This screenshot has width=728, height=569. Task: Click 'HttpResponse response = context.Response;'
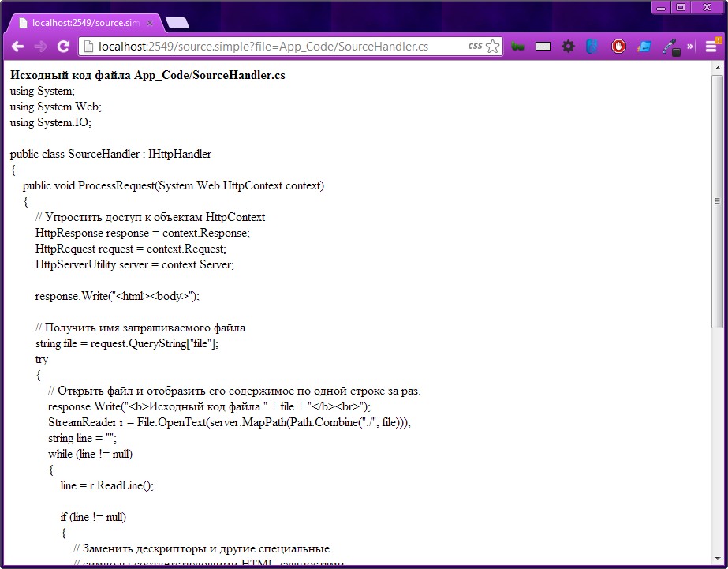pyautogui.click(x=143, y=233)
